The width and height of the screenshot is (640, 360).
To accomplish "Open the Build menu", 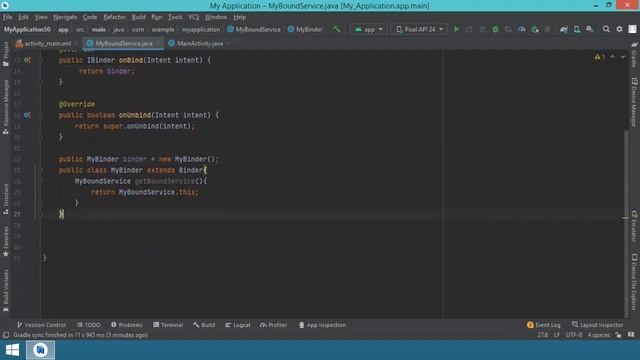I will (x=138, y=17).
